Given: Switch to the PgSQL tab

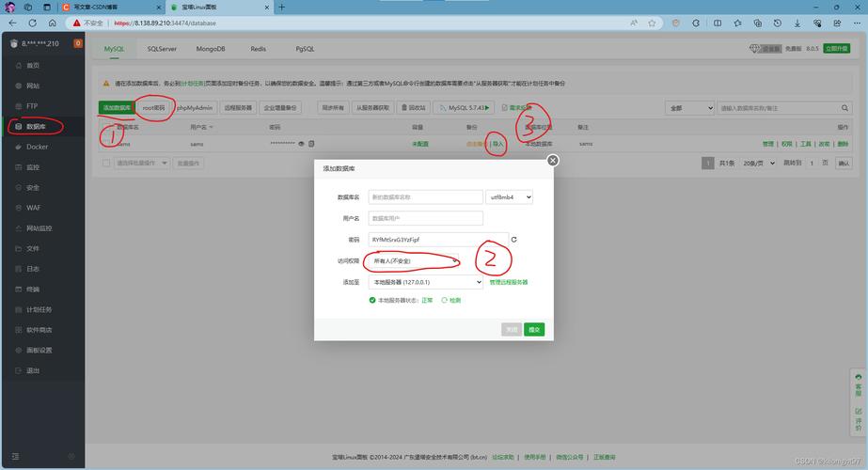Looking at the screenshot, I should [x=305, y=49].
